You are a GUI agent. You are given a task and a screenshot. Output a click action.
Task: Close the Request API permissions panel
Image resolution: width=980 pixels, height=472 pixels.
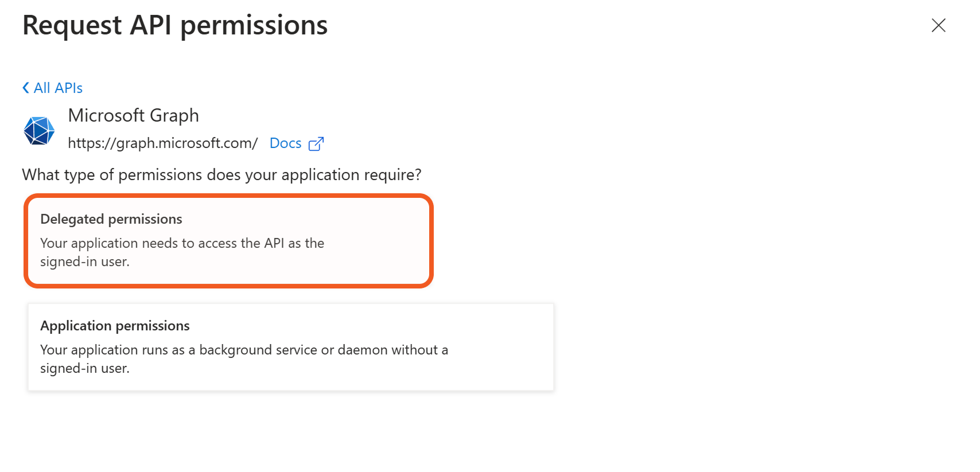pos(938,25)
